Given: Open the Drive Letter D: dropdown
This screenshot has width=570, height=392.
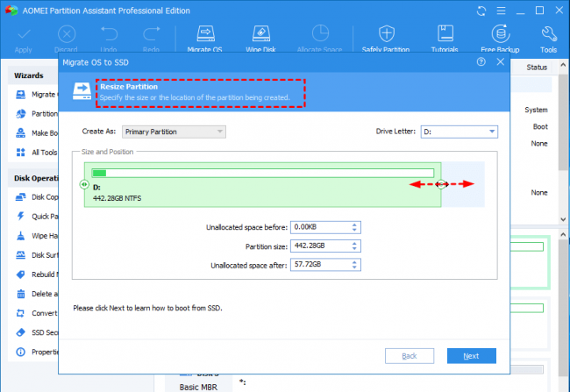Looking at the screenshot, I should [460, 132].
